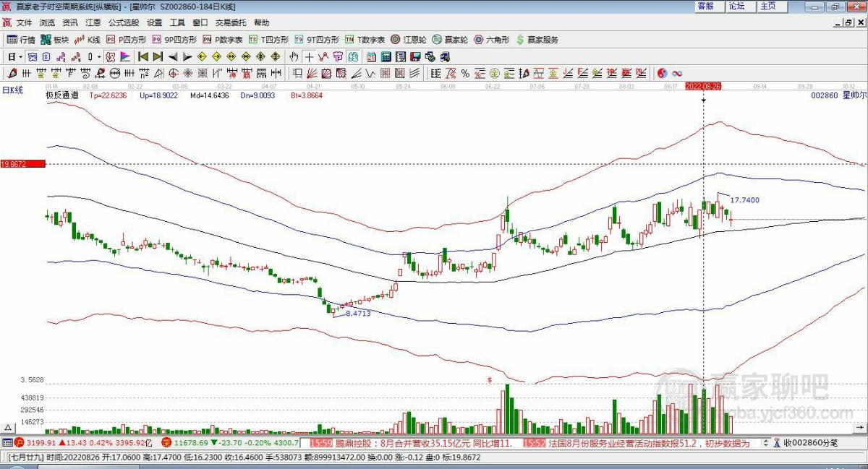
Task: Expand the 日 period dropdown arrow
Action: click(21, 56)
